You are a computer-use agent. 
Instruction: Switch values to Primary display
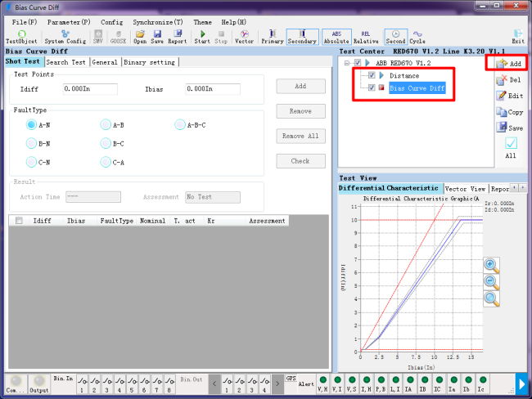coord(272,35)
